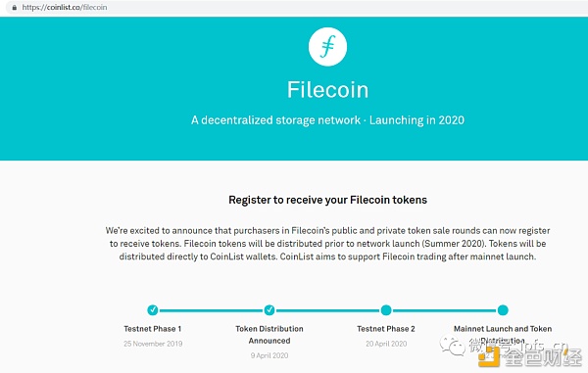
Task: Click the Filecoin title heading
Action: [x=327, y=90]
